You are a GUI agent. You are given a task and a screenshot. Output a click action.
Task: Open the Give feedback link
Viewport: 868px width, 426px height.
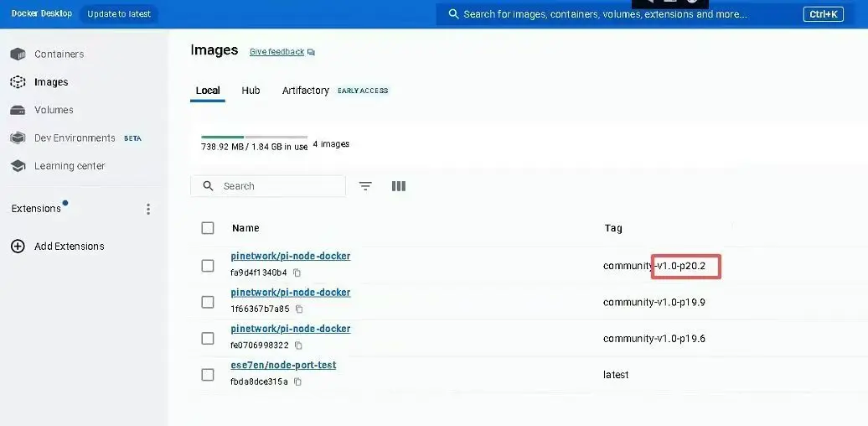pos(276,52)
